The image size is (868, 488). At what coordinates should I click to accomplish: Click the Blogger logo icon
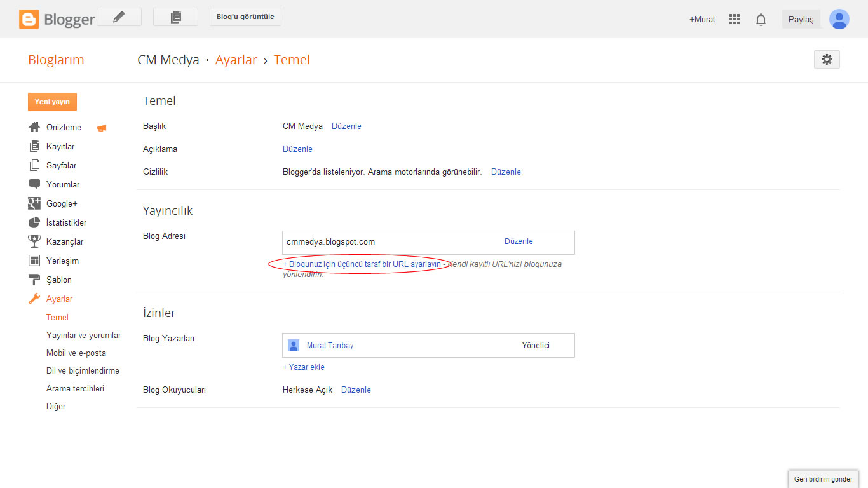(29, 19)
